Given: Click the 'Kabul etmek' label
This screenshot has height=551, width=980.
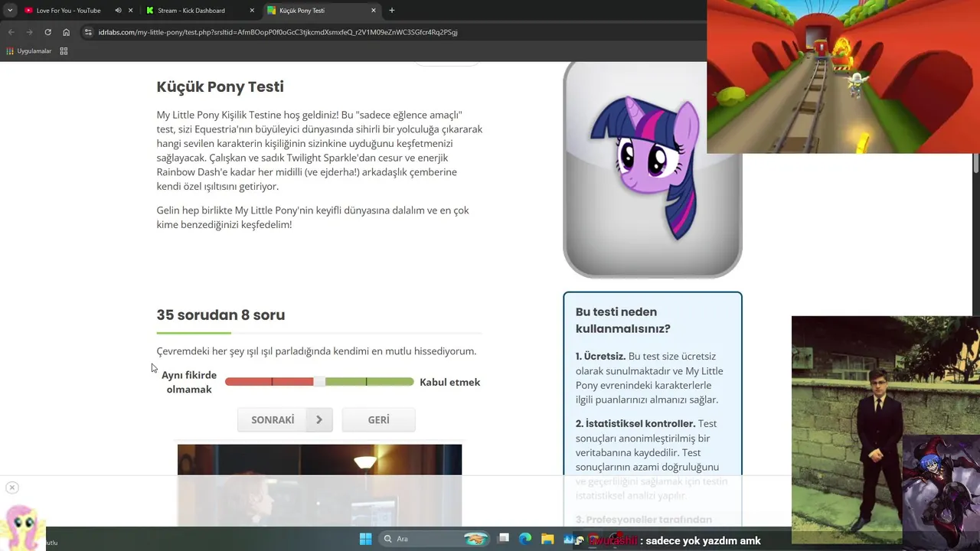Looking at the screenshot, I should pos(450,383).
